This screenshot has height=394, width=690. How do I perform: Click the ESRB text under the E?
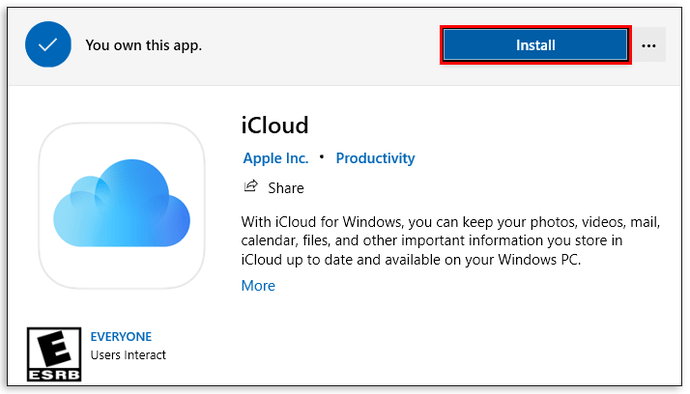[54, 375]
